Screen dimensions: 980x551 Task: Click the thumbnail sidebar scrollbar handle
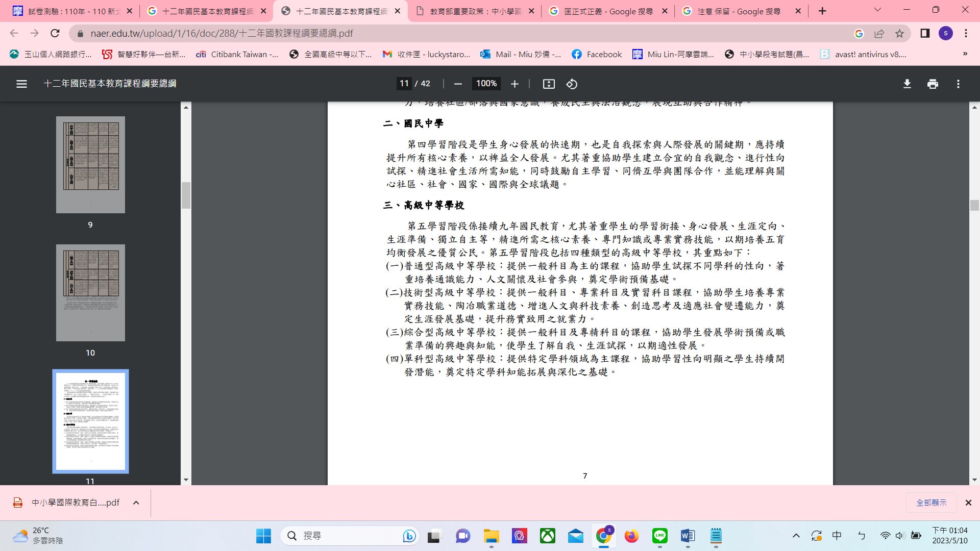click(186, 195)
